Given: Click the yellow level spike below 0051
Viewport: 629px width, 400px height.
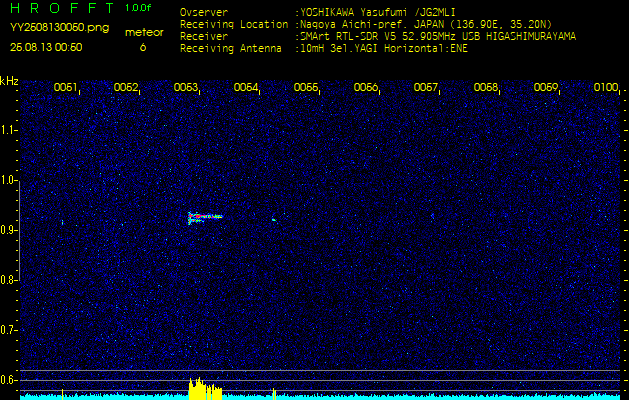Looking at the screenshot, I should tap(63, 394).
